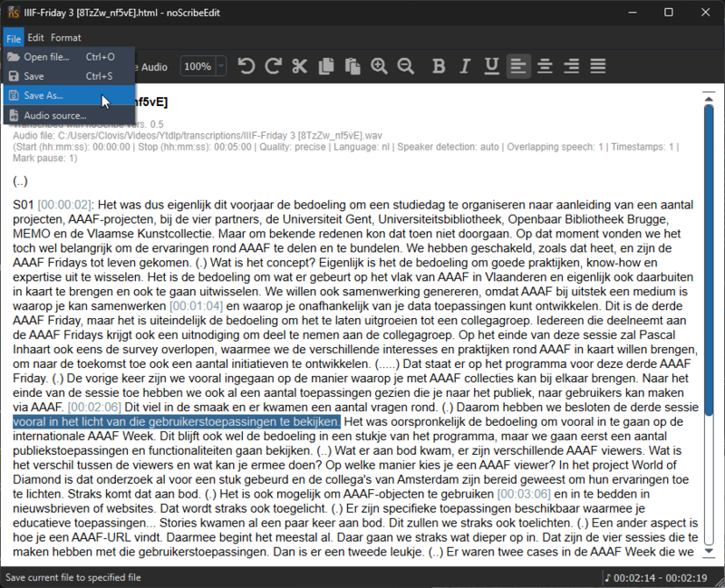Screen dimensions: 725x588
Task: Undo the last edit
Action: (246, 65)
